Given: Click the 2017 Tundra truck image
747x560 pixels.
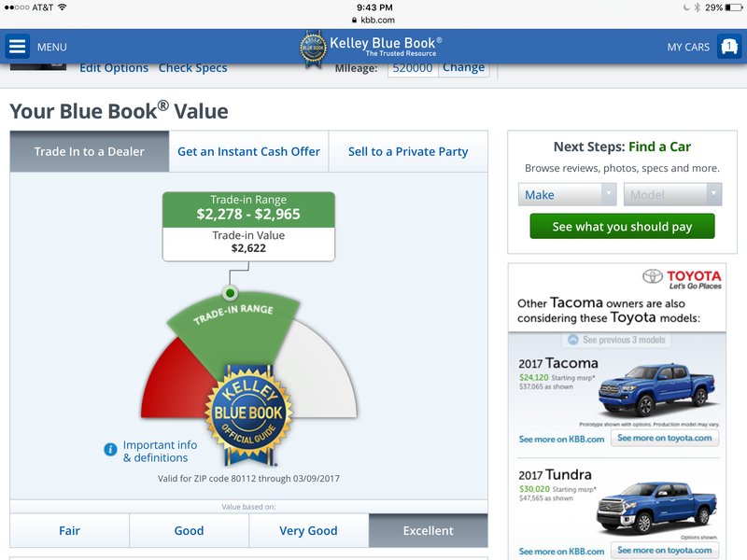Looking at the screenshot, I should [x=656, y=507].
